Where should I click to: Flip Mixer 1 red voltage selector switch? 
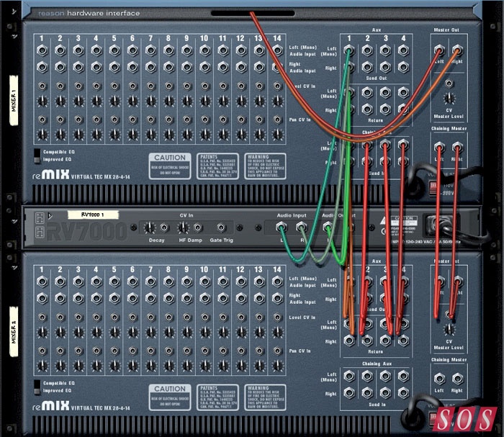433,188
